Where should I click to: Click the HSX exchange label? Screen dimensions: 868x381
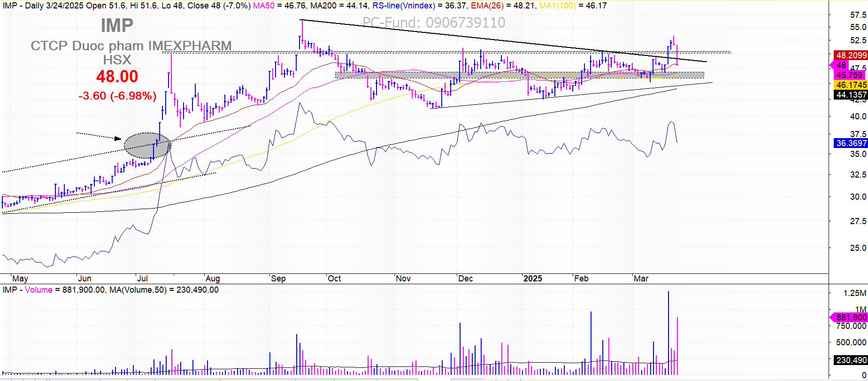click(x=117, y=60)
